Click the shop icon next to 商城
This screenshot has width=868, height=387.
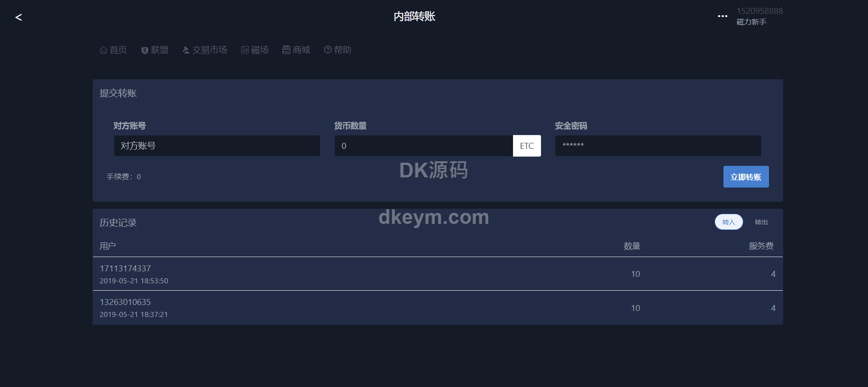[x=286, y=50]
